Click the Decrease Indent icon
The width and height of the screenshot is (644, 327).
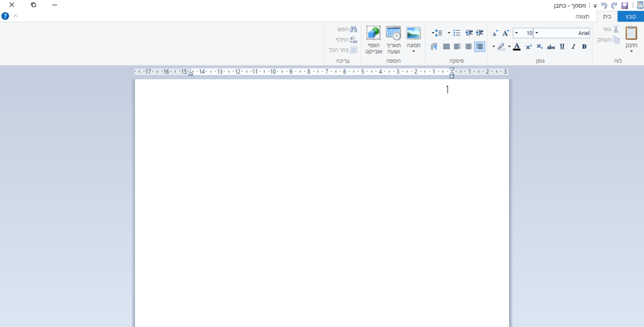480,33
